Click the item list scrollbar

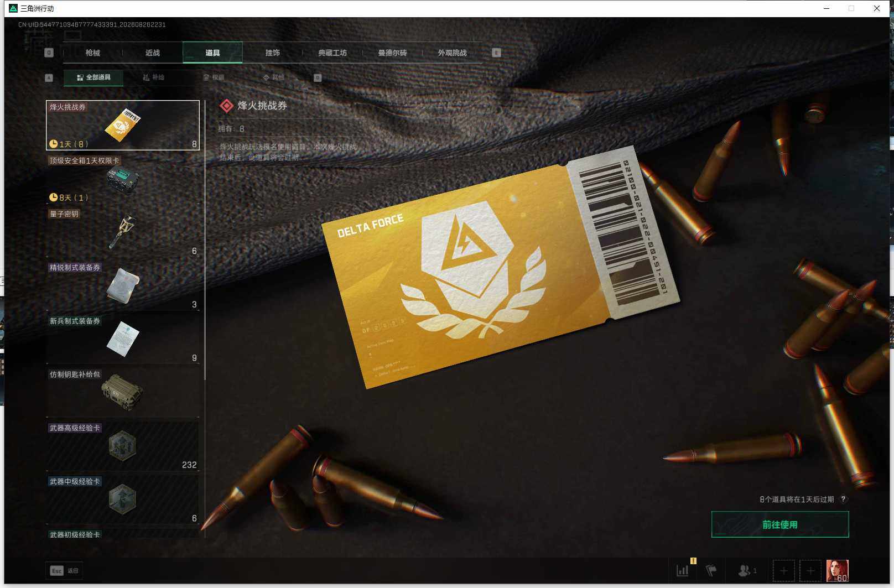(205, 240)
